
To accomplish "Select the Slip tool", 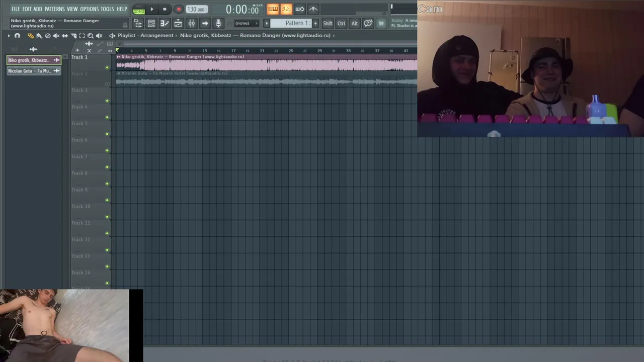I will point(65,36).
